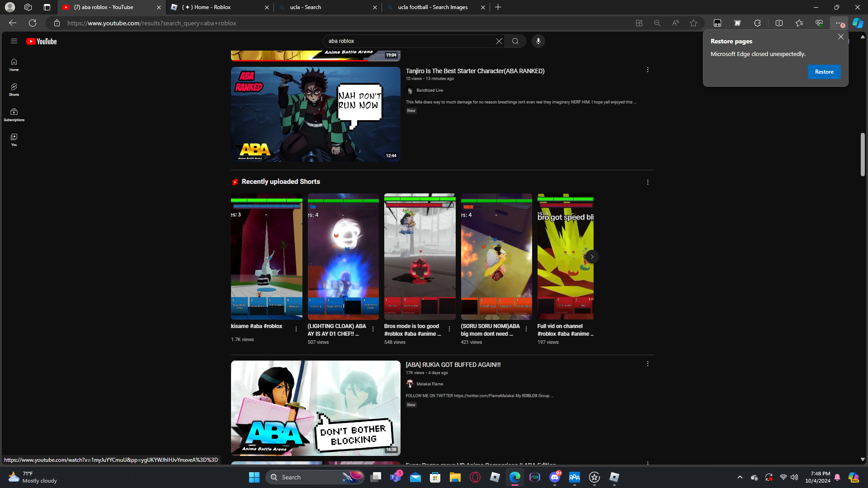The height and width of the screenshot is (488, 868).
Task: Go to YouTube home via logo
Action: [41, 41]
